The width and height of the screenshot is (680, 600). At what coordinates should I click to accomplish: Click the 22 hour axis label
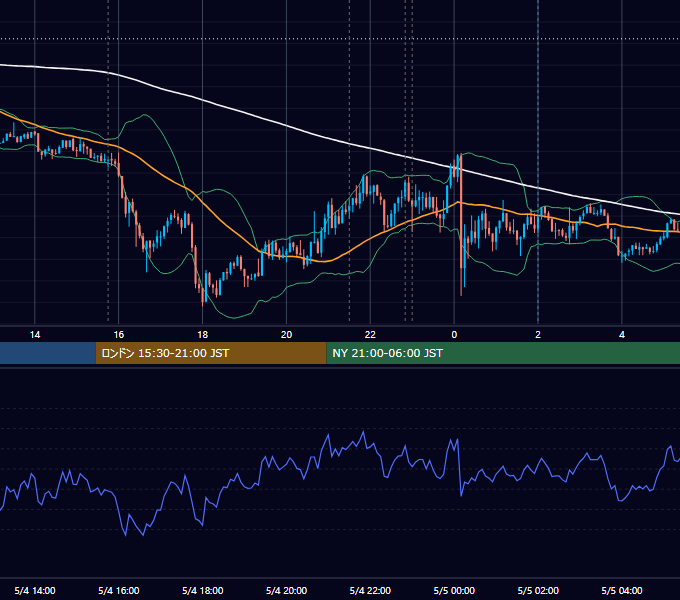370,335
